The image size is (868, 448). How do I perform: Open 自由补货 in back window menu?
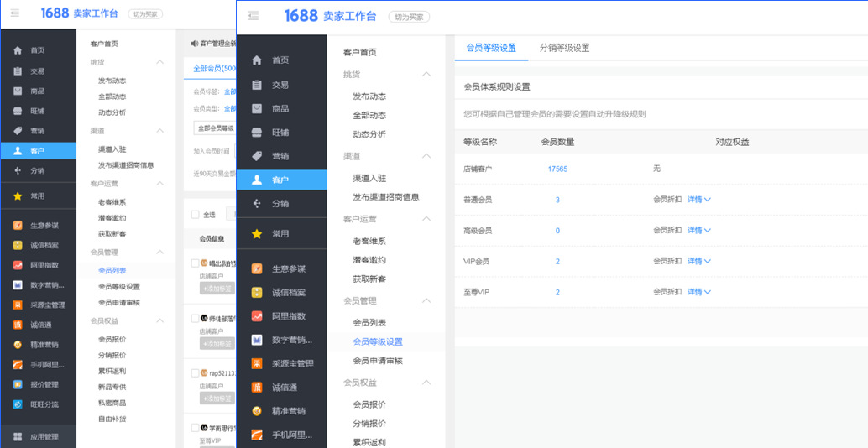(x=112, y=419)
